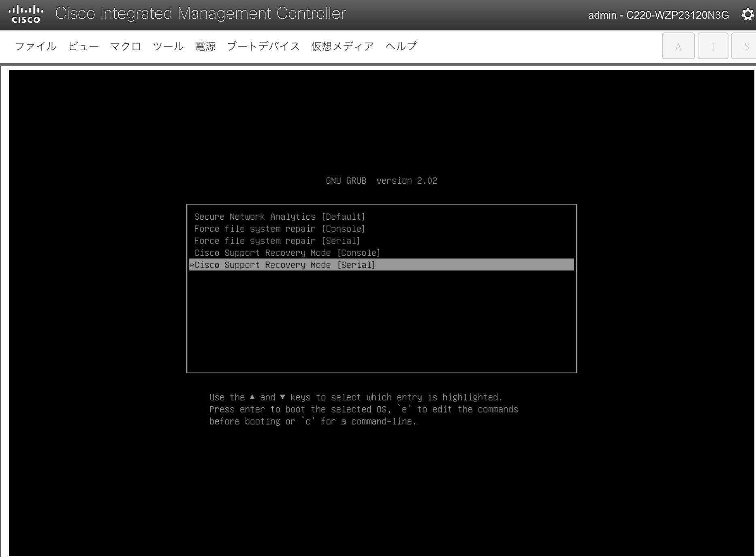Image resolution: width=756 pixels, height=557 pixels.
Task: Click the settings gear icon
Action: pyautogui.click(x=747, y=15)
